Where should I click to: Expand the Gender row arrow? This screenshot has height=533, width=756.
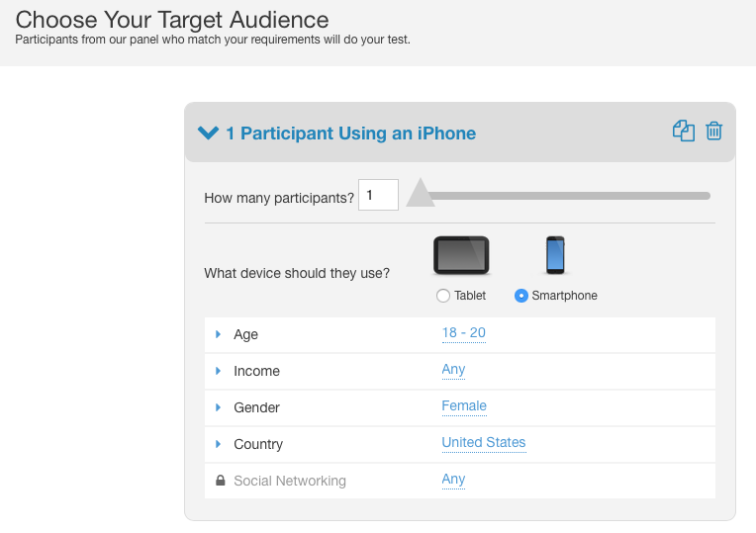(218, 407)
